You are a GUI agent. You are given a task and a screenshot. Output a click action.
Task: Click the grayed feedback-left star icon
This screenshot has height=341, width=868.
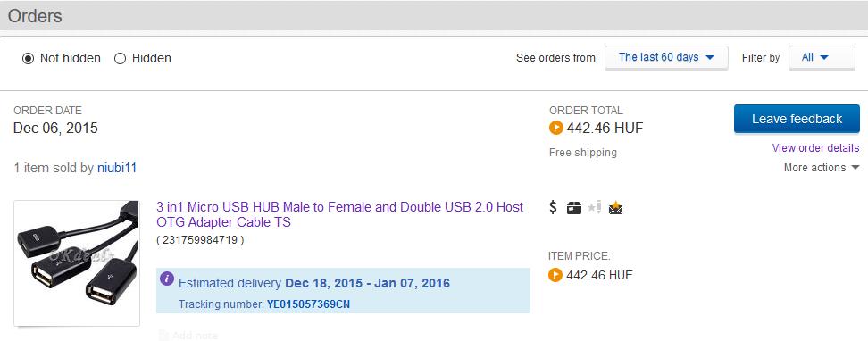595,208
